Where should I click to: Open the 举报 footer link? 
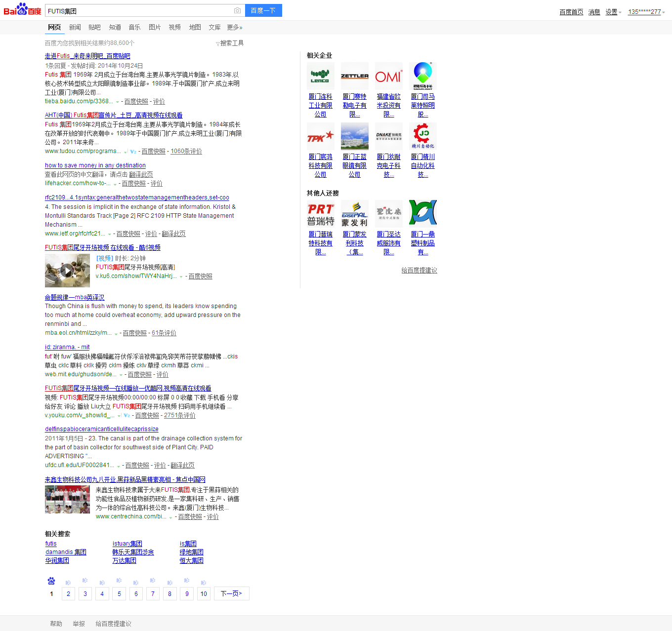(x=79, y=624)
